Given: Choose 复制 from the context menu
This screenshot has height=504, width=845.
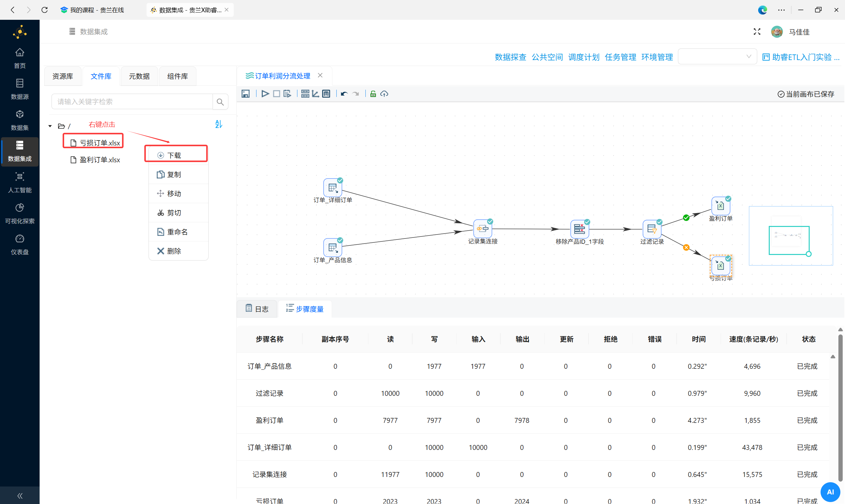Looking at the screenshot, I should pyautogui.click(x=178, y=174).
